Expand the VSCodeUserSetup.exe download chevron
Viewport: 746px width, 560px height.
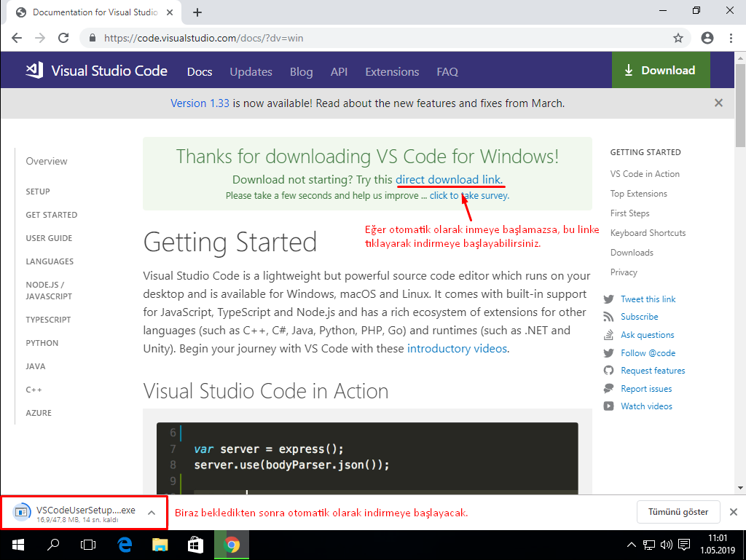151,512
